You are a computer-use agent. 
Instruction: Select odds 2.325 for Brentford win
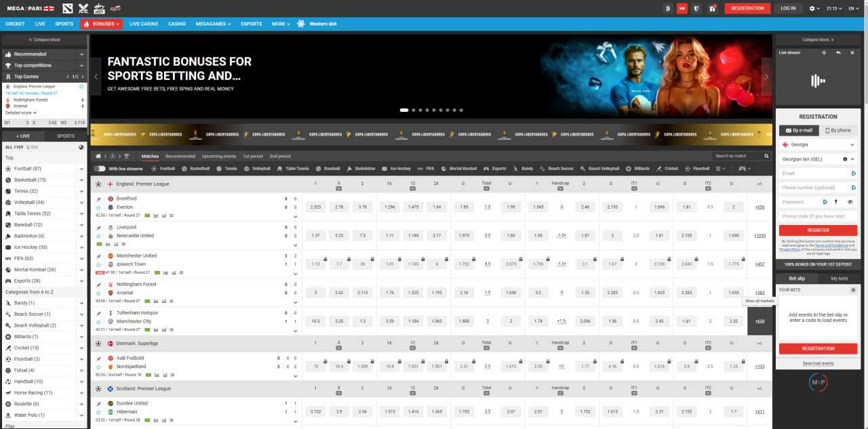click(x=315, y=207)
